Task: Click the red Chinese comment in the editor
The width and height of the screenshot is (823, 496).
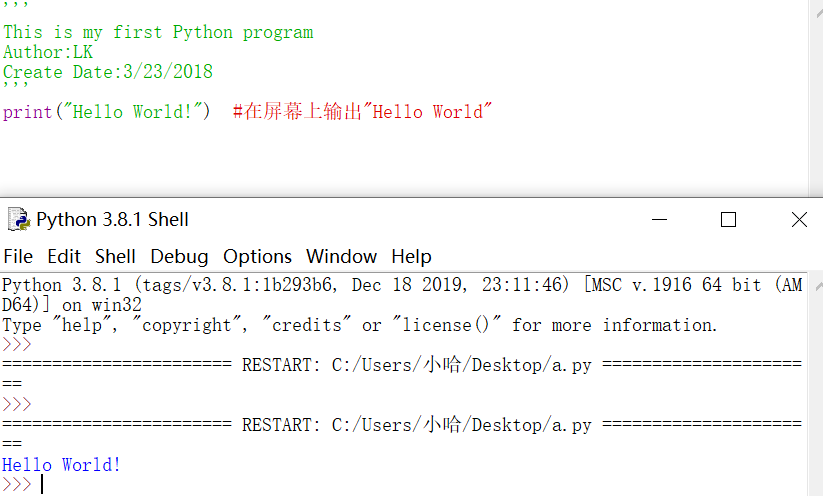Action: click(x=363, y=112)
